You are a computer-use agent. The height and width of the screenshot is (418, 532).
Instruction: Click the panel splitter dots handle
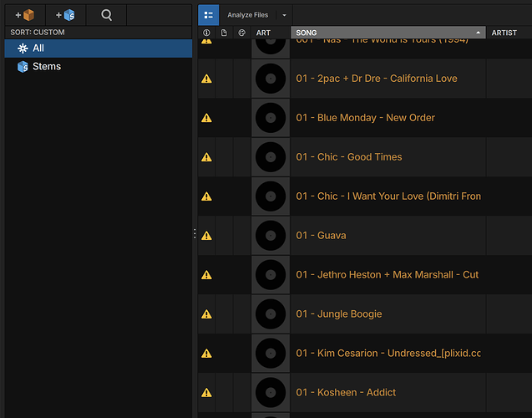coord(195,233)
